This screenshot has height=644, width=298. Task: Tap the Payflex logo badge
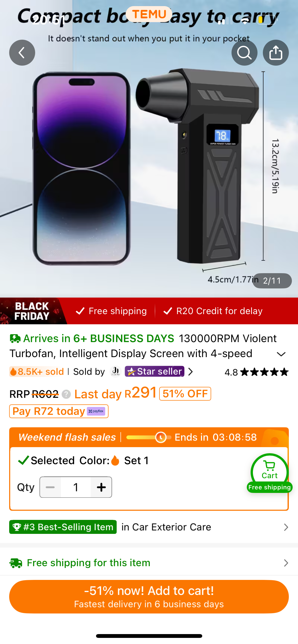coord(96,411)
